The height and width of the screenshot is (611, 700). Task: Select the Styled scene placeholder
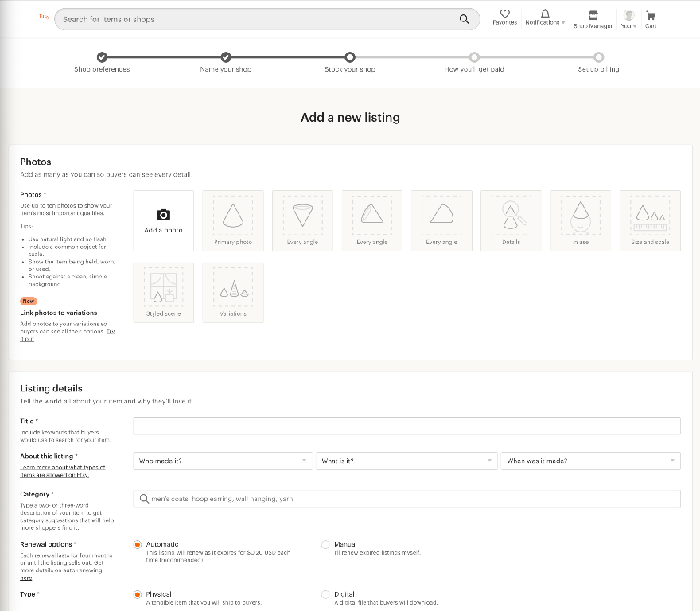[x=163, y=293]
